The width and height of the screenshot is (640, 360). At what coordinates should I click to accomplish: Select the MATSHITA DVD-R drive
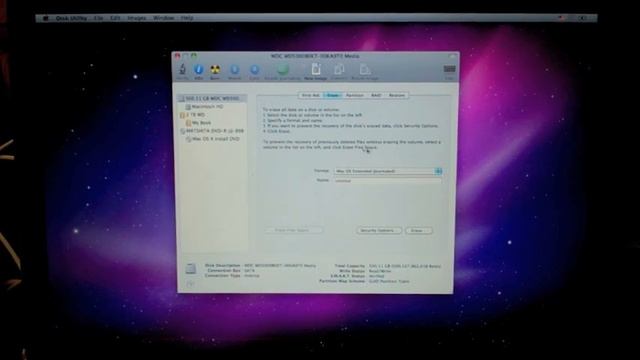click(x=212, y=131)
